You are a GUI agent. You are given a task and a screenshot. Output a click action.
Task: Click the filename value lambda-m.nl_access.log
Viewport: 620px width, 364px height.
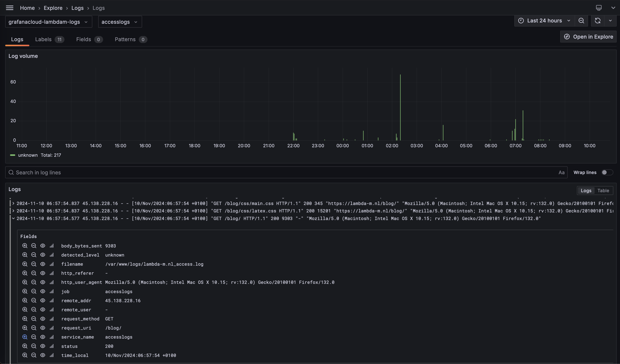(x=154, y=264)
